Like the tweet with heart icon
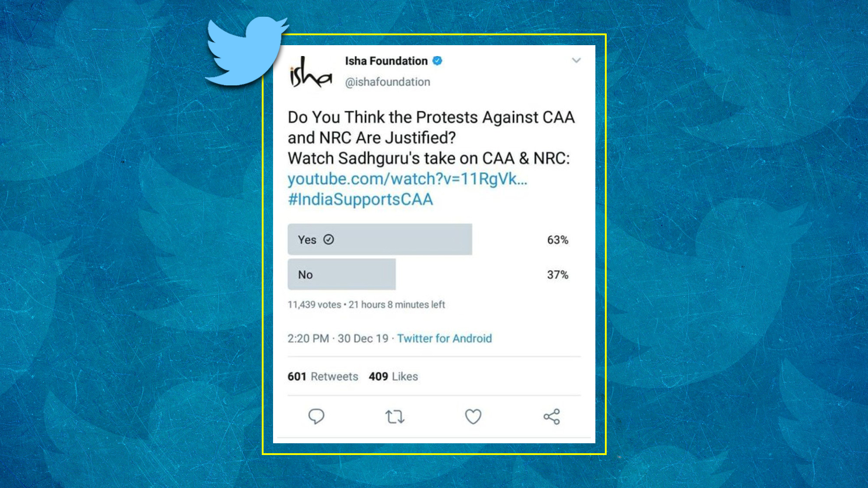868x488 pixels. coord(473,416)
